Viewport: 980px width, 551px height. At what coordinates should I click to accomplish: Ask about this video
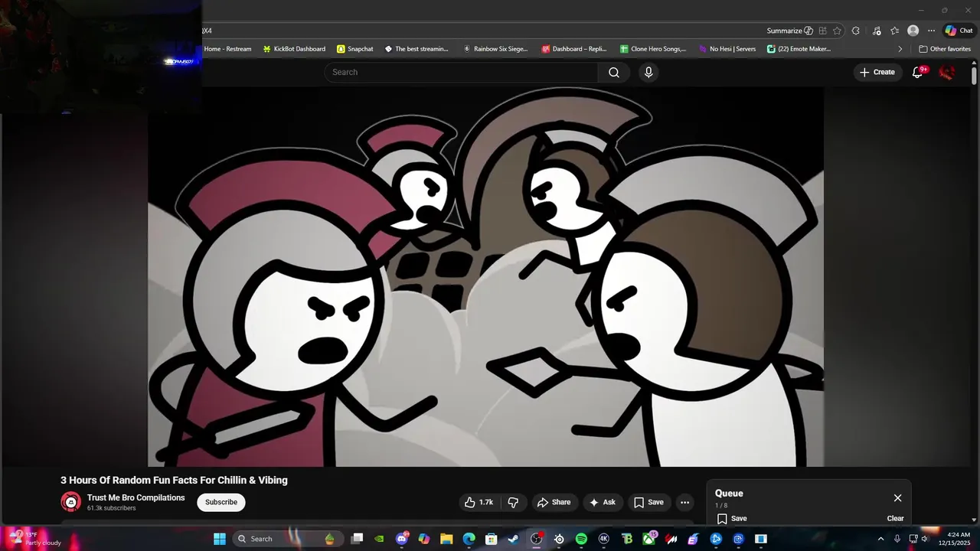tap(602, 502)
